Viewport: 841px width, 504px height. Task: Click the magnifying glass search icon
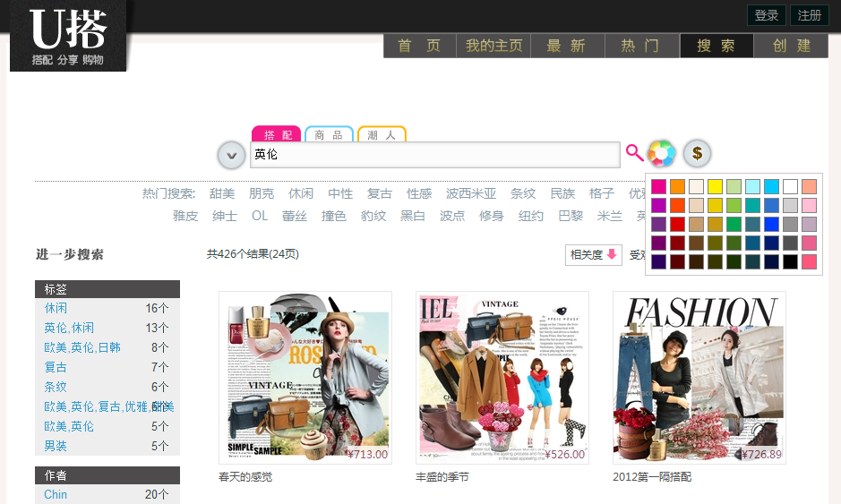pos(634,153)
